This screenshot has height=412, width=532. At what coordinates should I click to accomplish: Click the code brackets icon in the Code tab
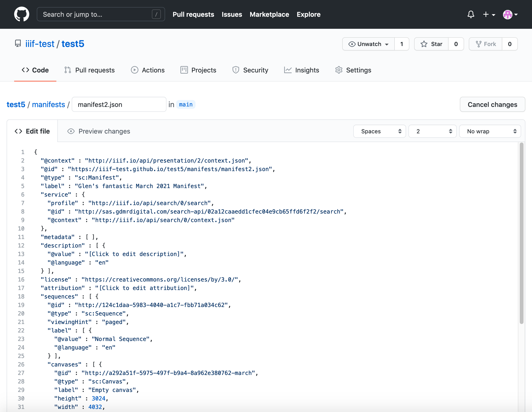point(25,70)
